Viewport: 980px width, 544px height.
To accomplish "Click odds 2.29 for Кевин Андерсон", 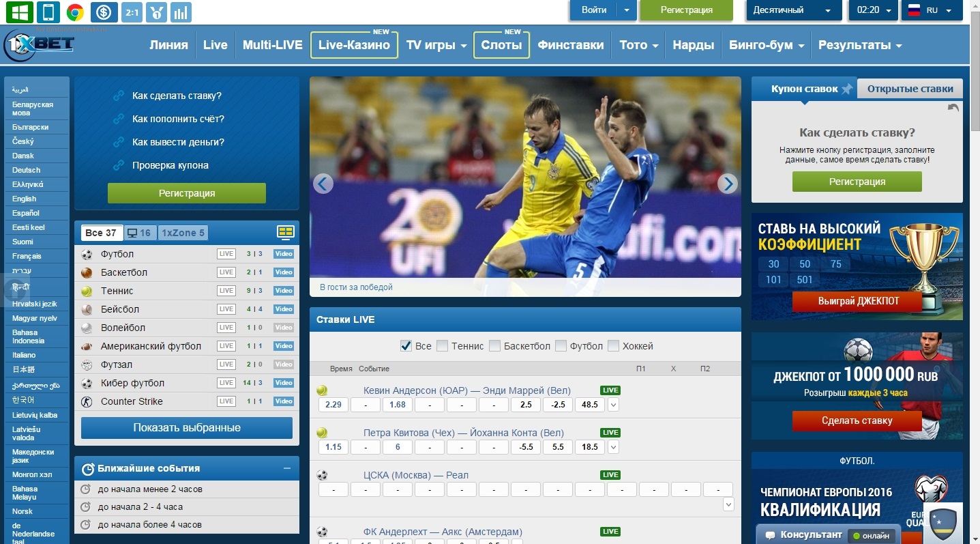I will [333, 405].
